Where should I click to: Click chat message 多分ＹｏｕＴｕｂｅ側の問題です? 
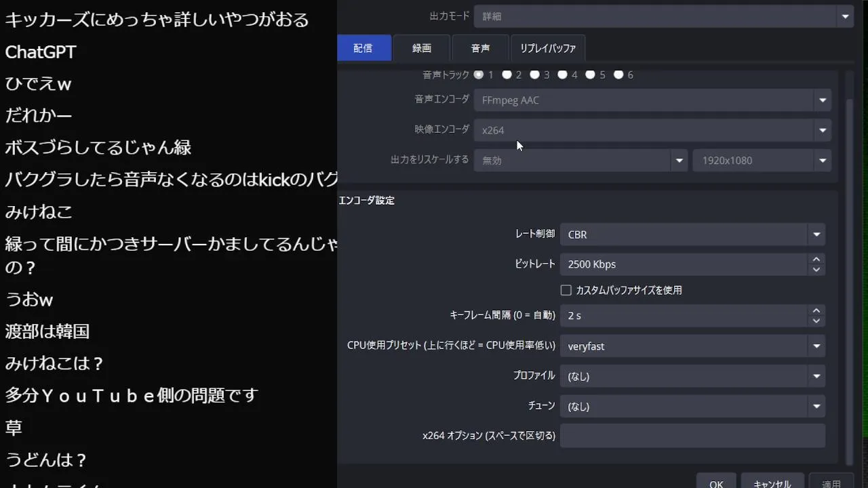(x=132, y=395)
